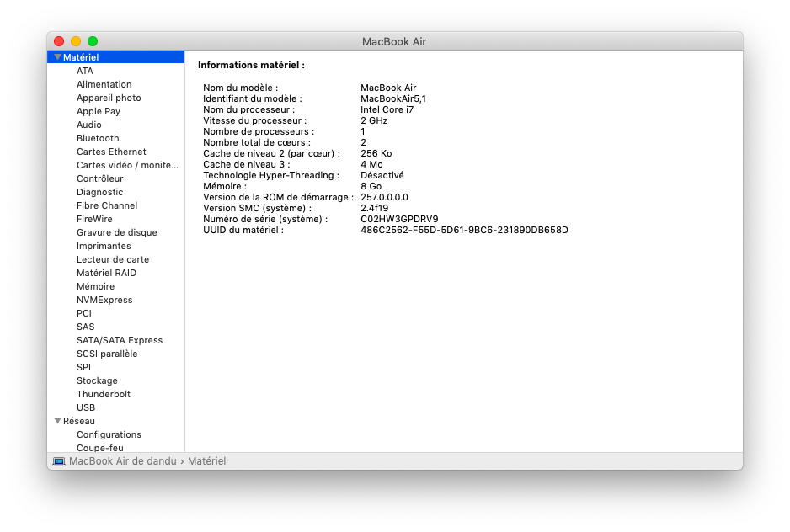This screenshot has width=790, height=532.
Task: Select Apple Pay entry
Action: (99, 111)
